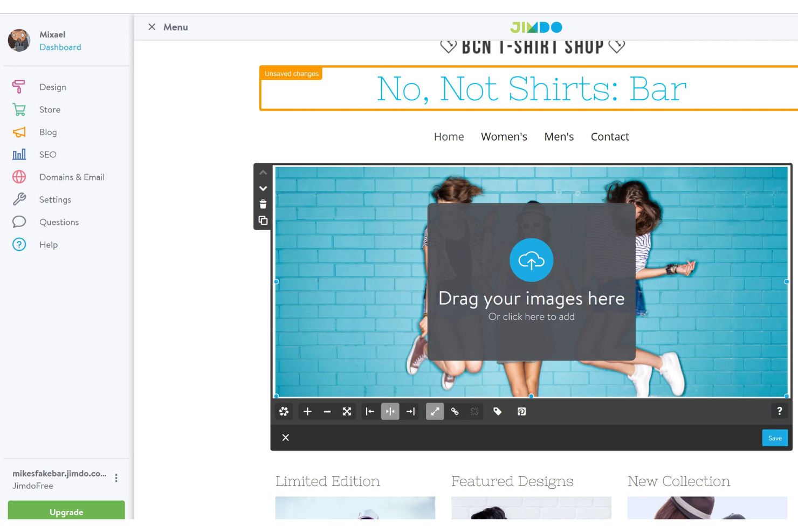Open gallery help via question mark icon

coord(779,411)
